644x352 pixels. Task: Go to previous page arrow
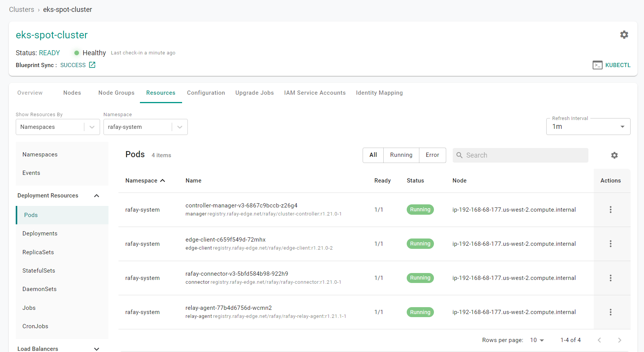tap(599, 340)
